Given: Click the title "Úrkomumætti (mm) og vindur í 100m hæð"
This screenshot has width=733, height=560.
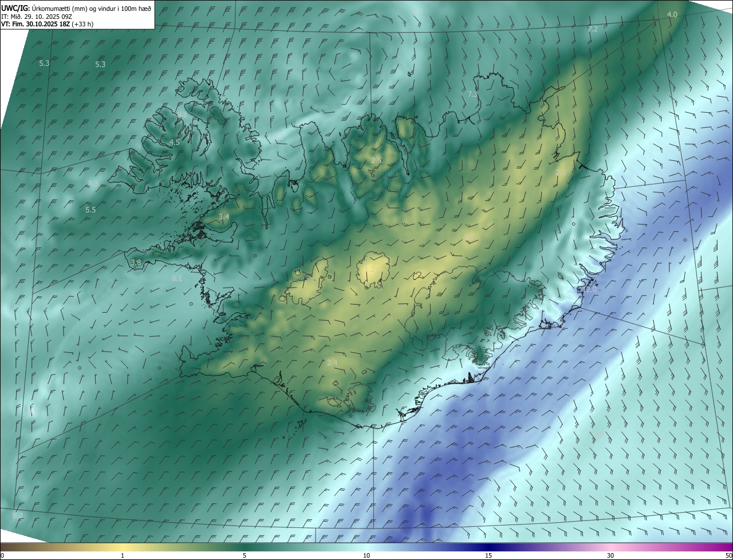Looking at the screenshot, I should [x=90, y=8].
